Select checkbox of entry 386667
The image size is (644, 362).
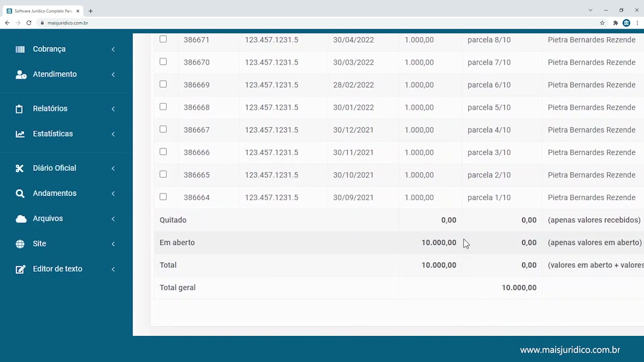163,129
